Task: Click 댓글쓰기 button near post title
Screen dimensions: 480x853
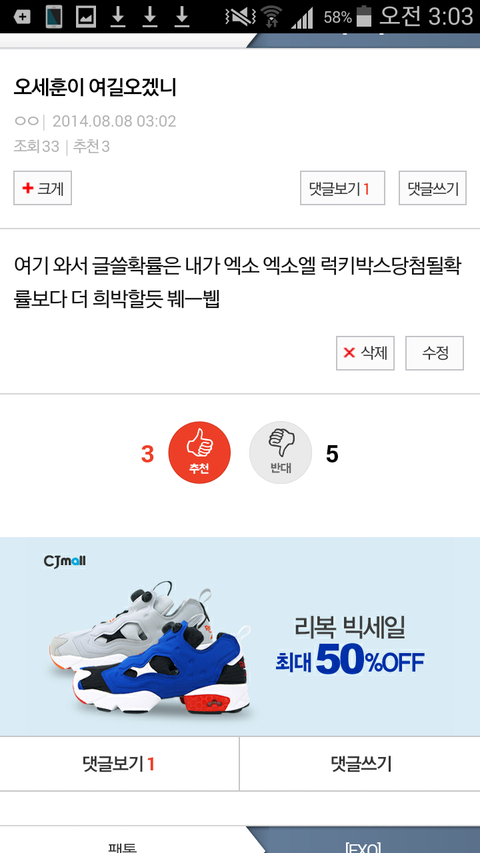Action: click(x=433, y=188)
